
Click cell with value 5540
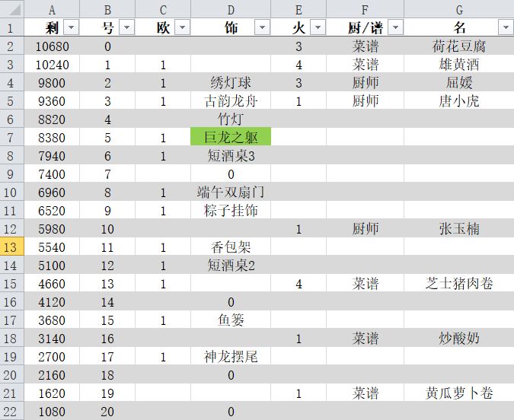[52, 247]
